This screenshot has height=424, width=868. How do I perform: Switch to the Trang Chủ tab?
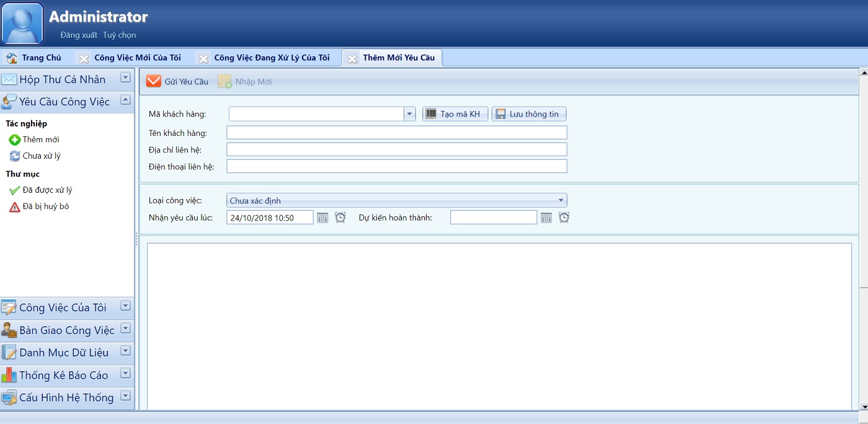(x=41, y=58)
